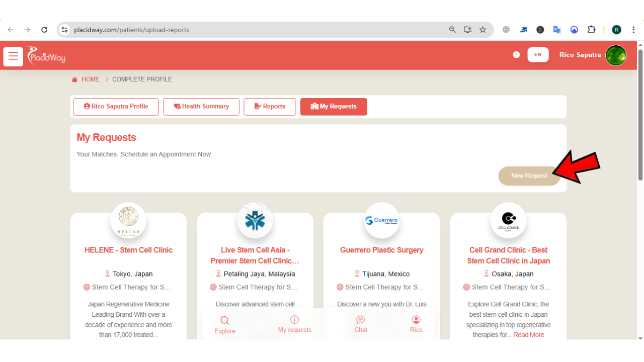Open the help question mark icon
644x362 pixels.
(516, 55)
